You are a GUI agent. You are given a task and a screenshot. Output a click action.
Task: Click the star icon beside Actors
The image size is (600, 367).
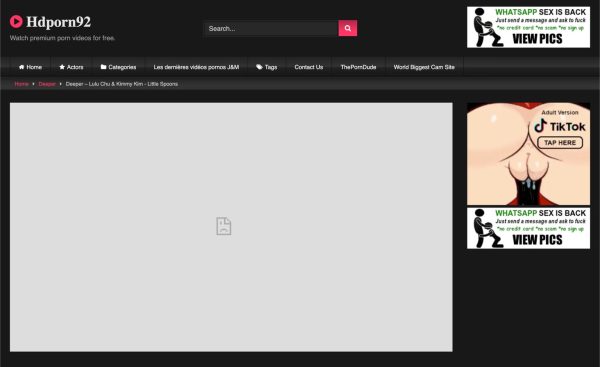tap(62, 67)
